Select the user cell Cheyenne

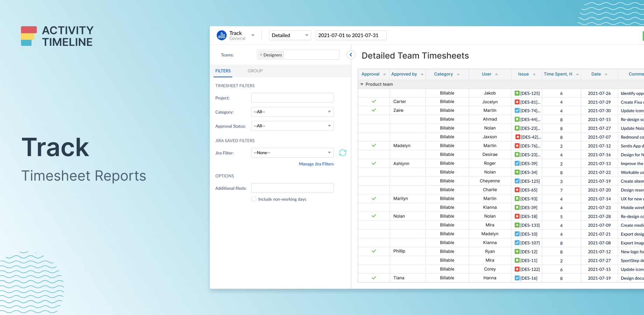(x=490, y=181)
